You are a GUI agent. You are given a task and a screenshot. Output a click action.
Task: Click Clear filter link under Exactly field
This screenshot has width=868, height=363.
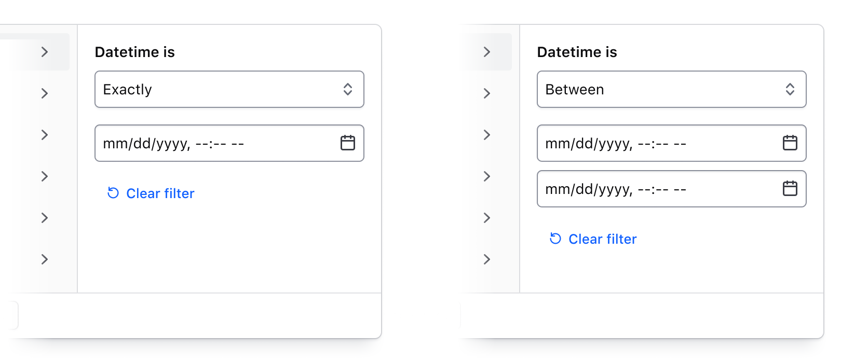pos(160,193)
